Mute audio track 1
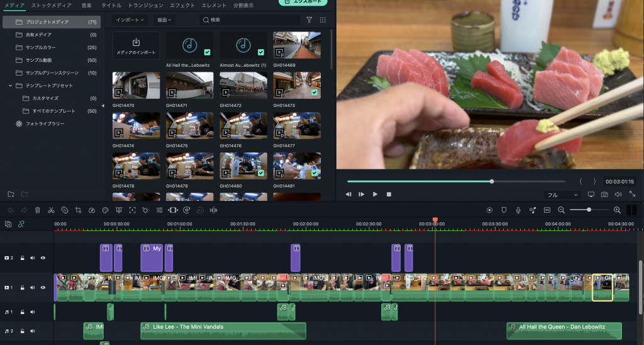Screen dimensions: 644x345 coord(33,312)
